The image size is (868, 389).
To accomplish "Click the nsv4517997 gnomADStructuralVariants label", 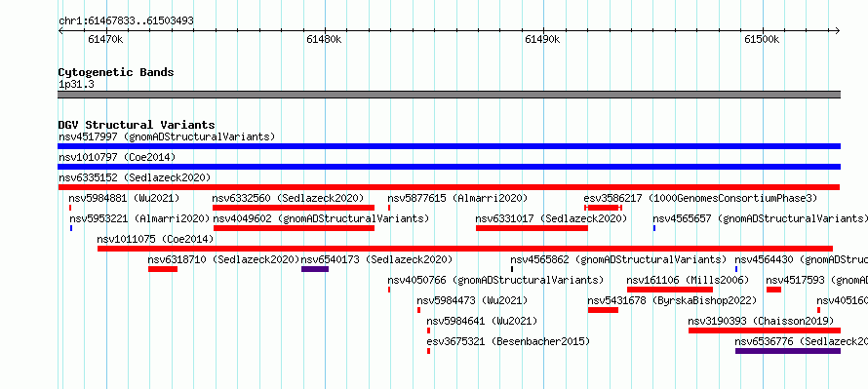I will [167, 136].
